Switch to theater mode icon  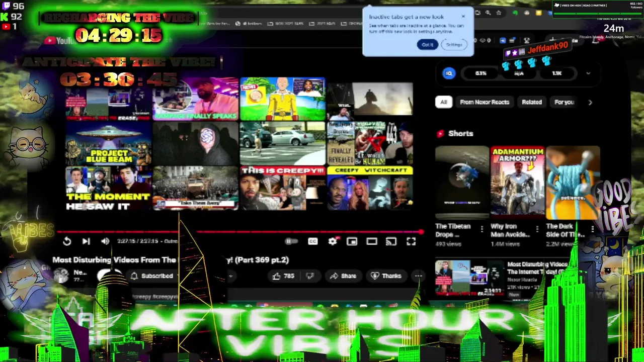coord(371,242)
